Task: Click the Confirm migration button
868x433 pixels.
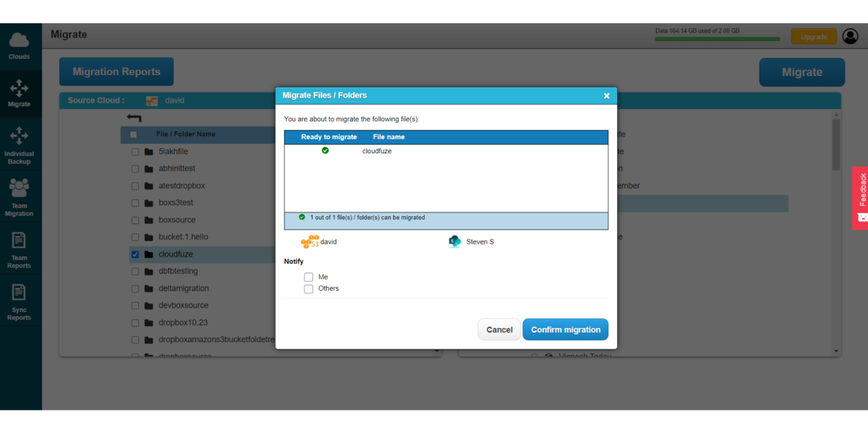Action: coord(566,329)
